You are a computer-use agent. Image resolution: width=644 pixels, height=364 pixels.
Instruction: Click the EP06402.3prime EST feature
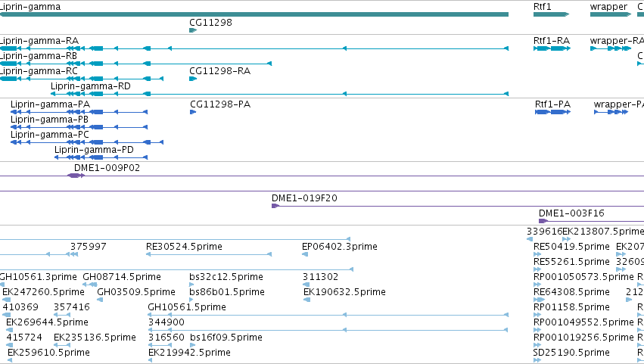click(305, 254)
